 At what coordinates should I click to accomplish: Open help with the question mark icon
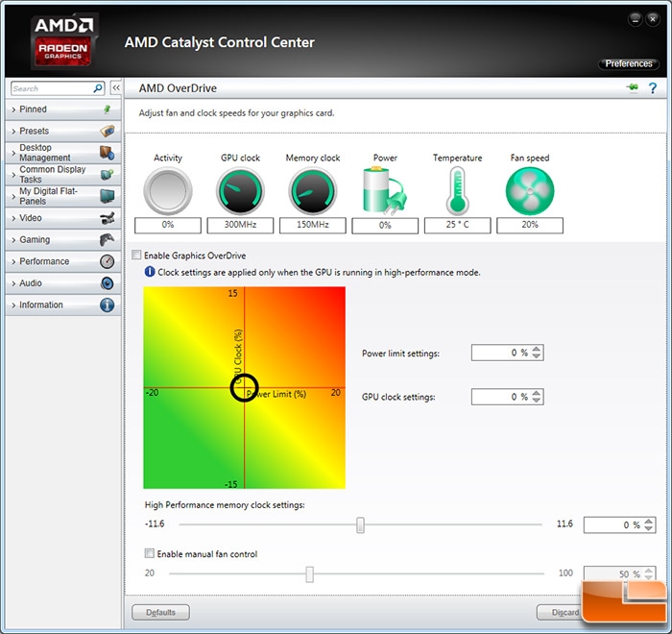[653, 88]
